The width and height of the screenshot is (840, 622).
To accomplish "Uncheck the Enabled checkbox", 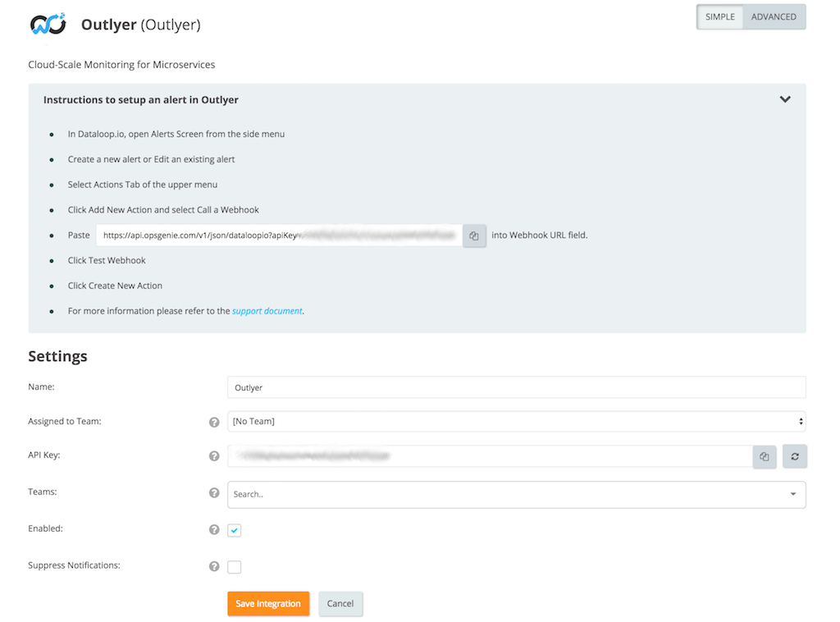I will pos(234,530).
